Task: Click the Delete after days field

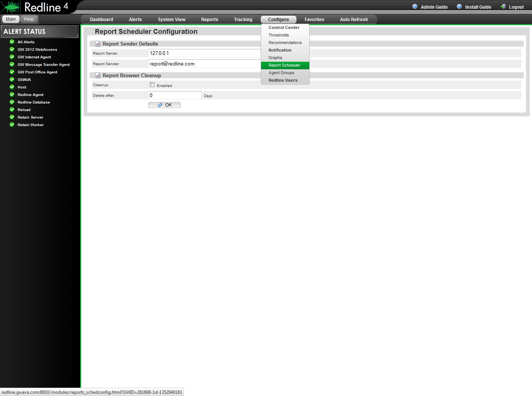Action: [x=175, y=95]
